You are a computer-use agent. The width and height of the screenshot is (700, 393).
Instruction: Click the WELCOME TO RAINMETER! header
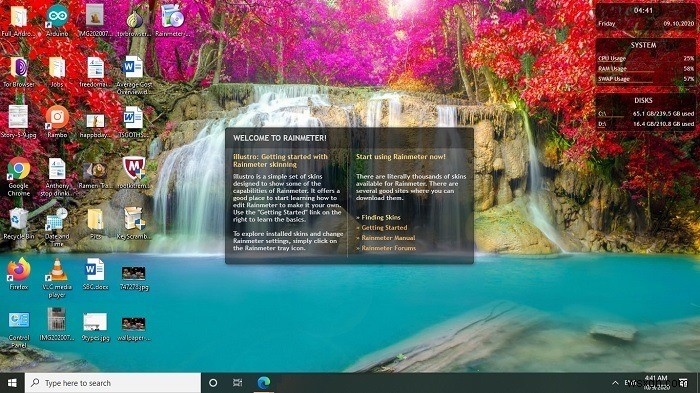click(280, 138)
